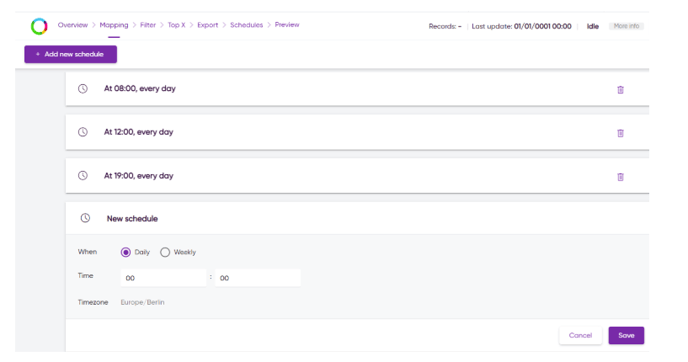
Task: Click the colorful circle logo
Action: coord(39,26)
